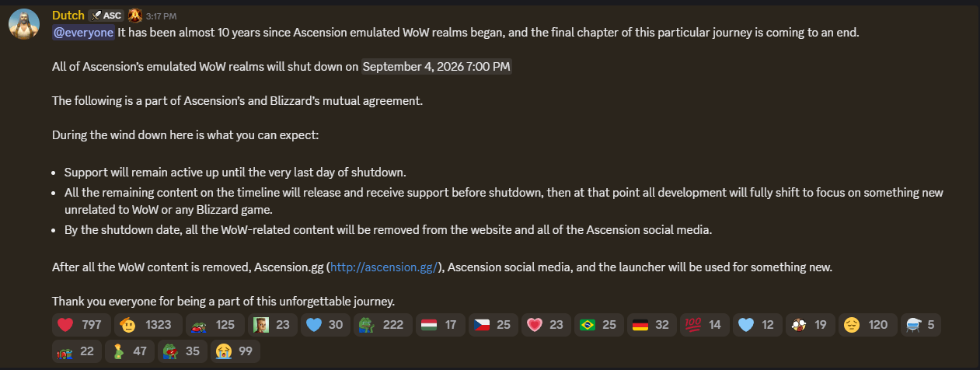Viewport: 980px width, 370px height.
Task: Click the frog reaction with 222
Action: [382, 325]
